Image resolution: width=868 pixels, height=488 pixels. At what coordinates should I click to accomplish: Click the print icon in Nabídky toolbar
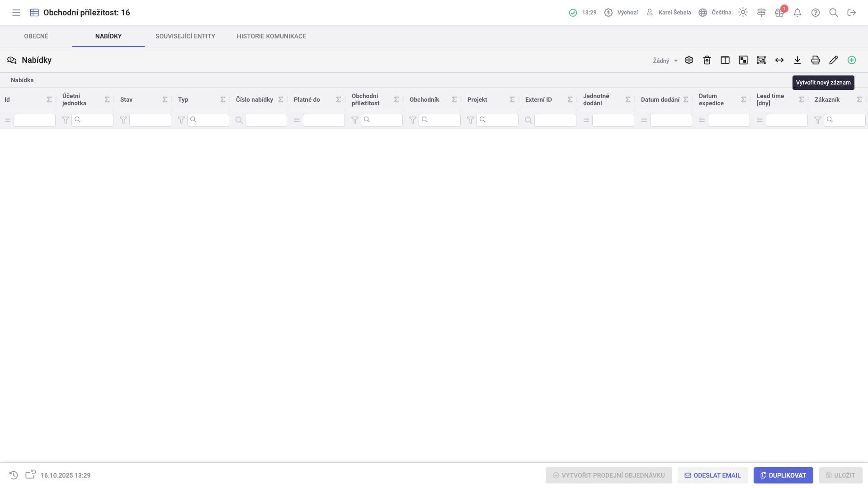(x=816, y=60)
